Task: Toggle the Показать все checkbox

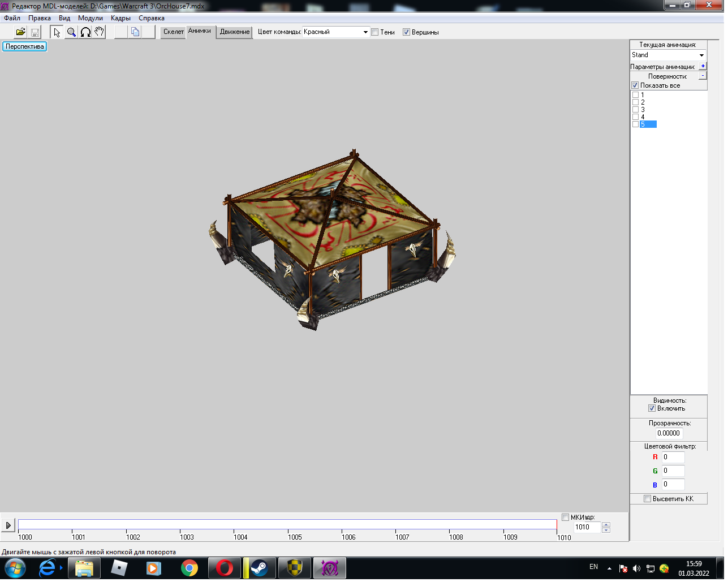Action: [635, 85]
